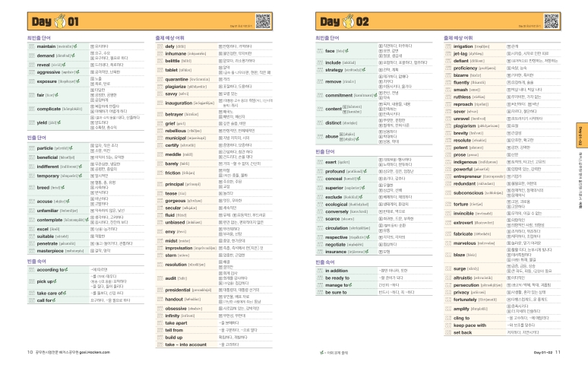Screen dimensions: 588x365
Task: Open the gosi.Hackers.com link in footer
Action: coord(94,352)
